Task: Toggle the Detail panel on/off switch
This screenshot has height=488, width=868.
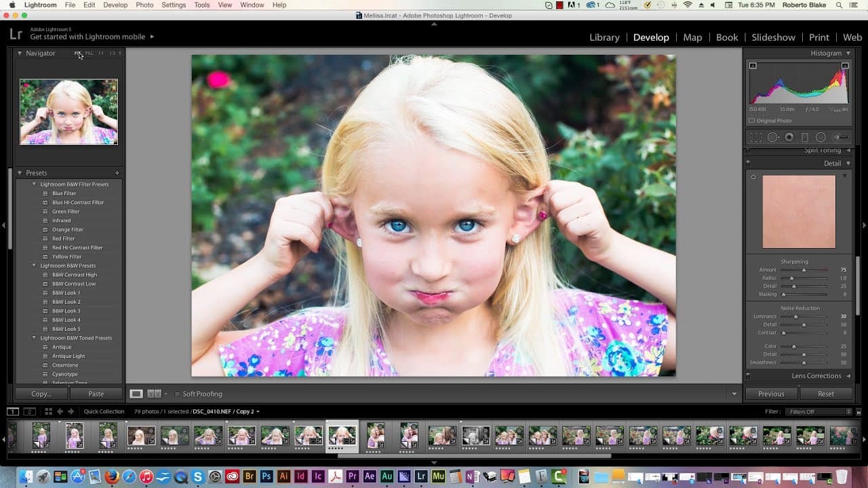Action: (748, 163)
